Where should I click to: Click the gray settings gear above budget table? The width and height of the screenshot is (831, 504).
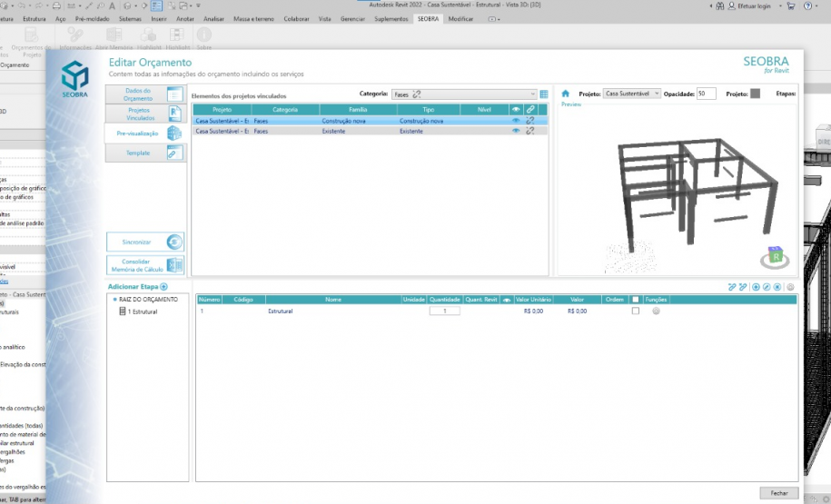(x=791, y=287)
